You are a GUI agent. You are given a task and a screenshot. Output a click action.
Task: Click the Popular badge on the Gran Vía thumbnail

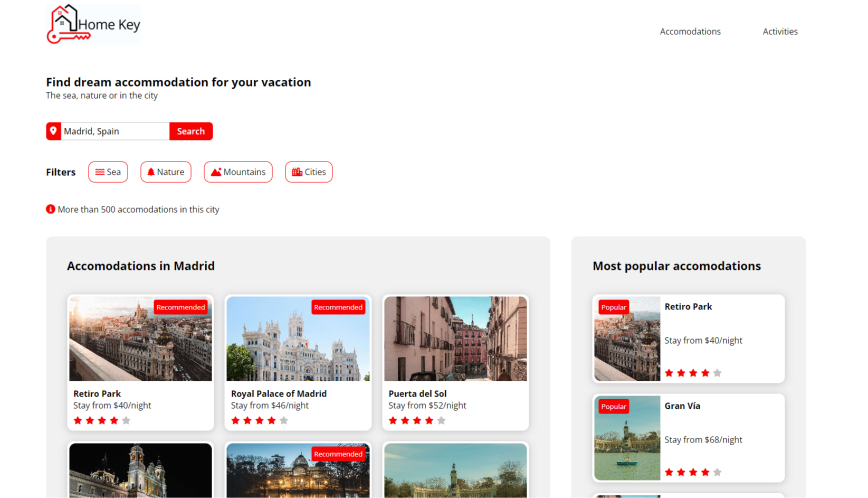(x=614, y=407)
